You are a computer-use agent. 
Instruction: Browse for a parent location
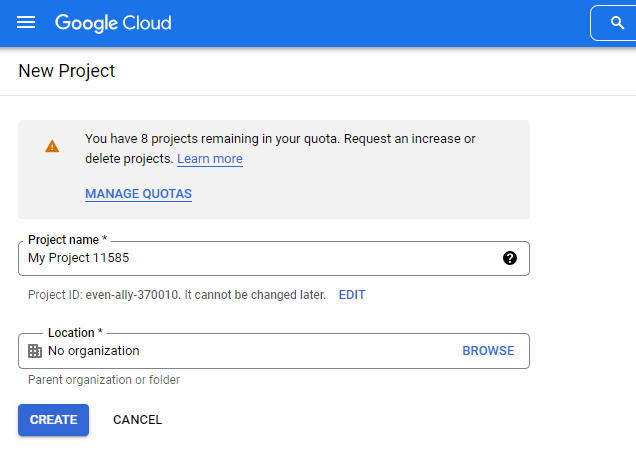click(x=488, y=351)
